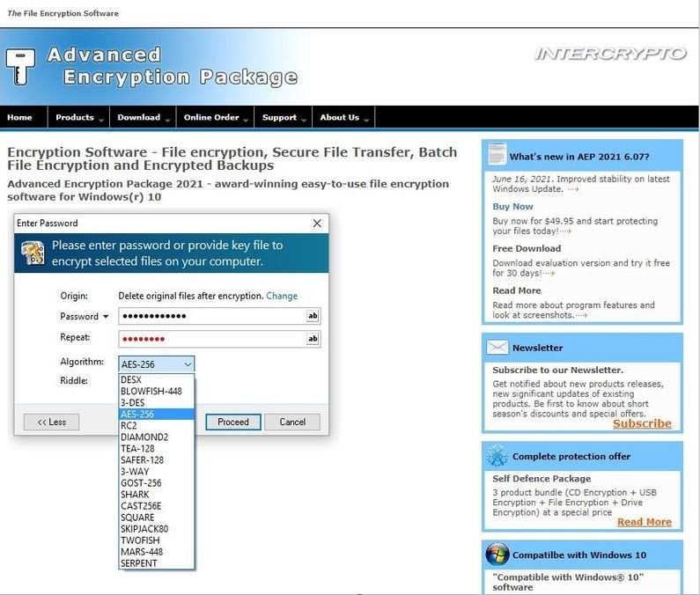
Task: Choose 3-DES in the algorithm list
Action: (x=156, y=402)
